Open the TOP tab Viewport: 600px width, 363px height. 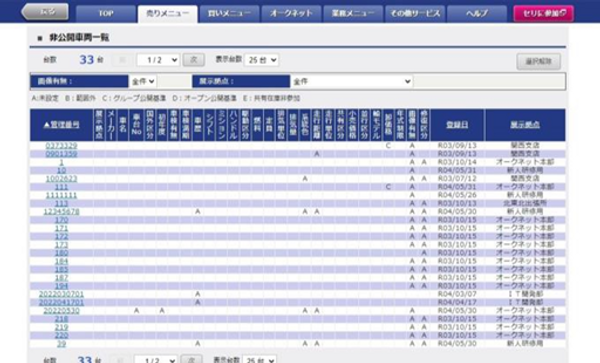[106, 14]
